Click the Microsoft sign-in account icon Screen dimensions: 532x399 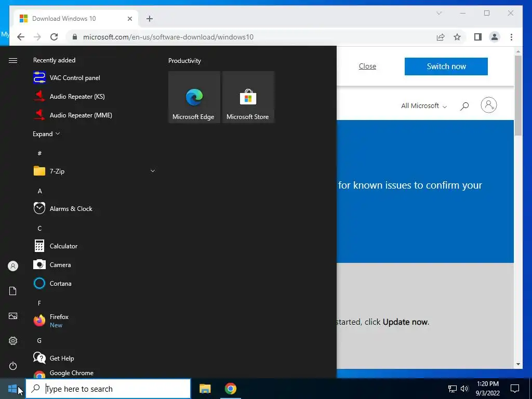489,105
